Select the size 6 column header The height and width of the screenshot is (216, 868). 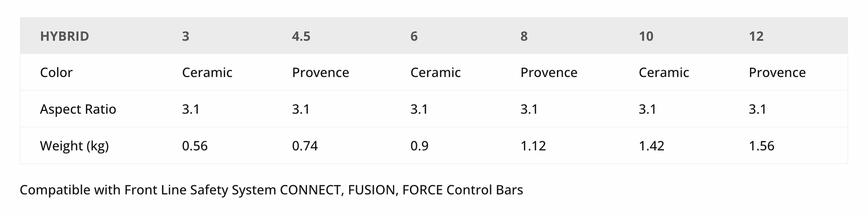coord(414,36)
